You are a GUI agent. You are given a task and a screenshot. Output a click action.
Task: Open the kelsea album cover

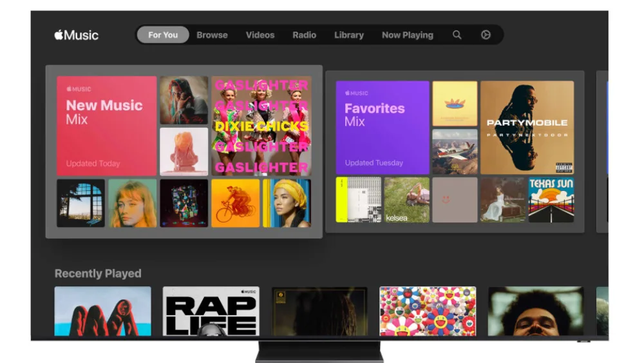point(406,200)
